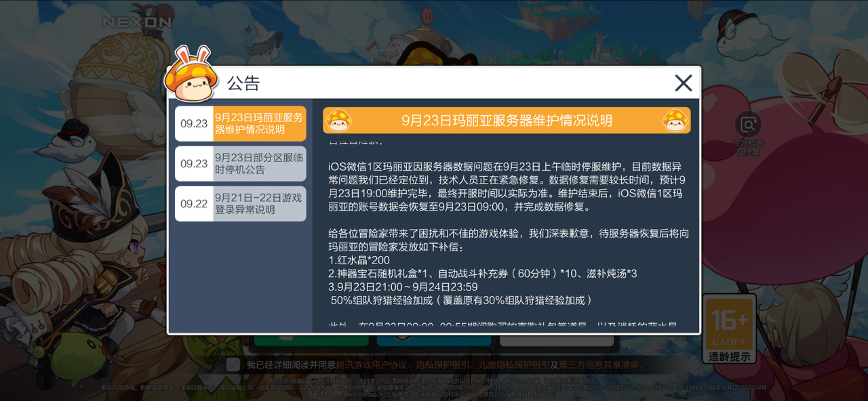Click the paragraph starting 给各位冒险家带来了困扰
Image resolution: width=868 pixels, height=401 pixels.
(x=509, y=240)
